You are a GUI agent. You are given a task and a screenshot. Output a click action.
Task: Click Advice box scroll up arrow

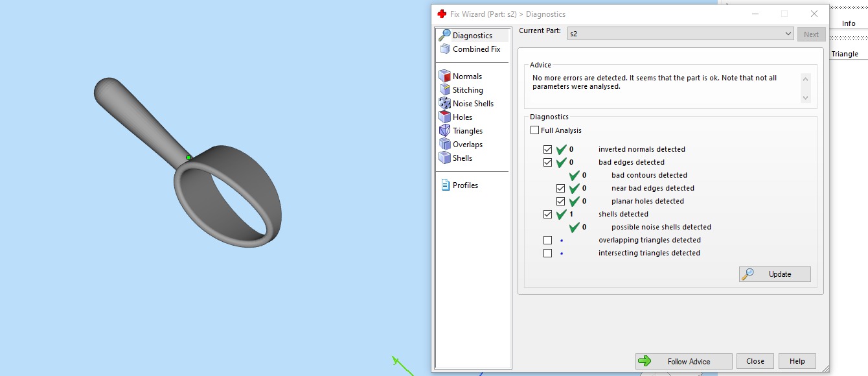pyautogui.click(x=806, y=79)
